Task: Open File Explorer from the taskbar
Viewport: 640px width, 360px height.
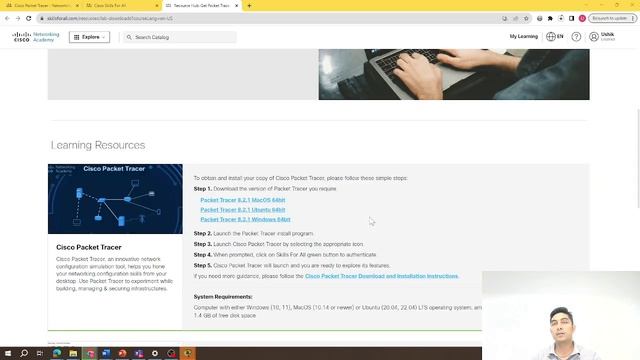Action: click(73, 353)
